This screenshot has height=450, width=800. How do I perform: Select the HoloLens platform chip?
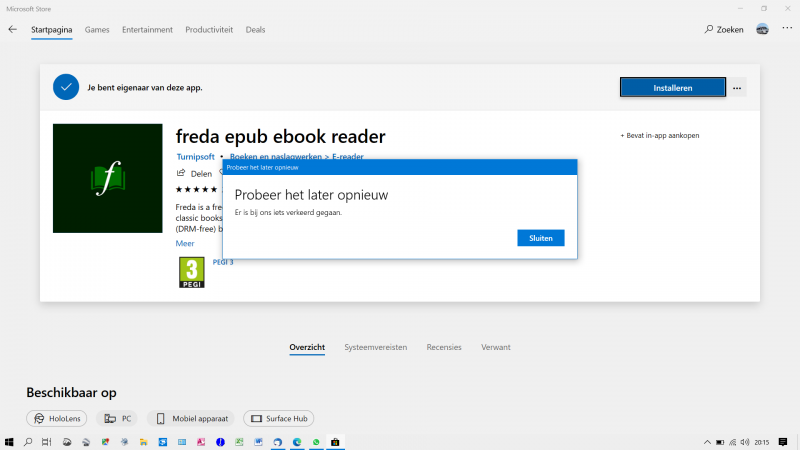(57, 418)
